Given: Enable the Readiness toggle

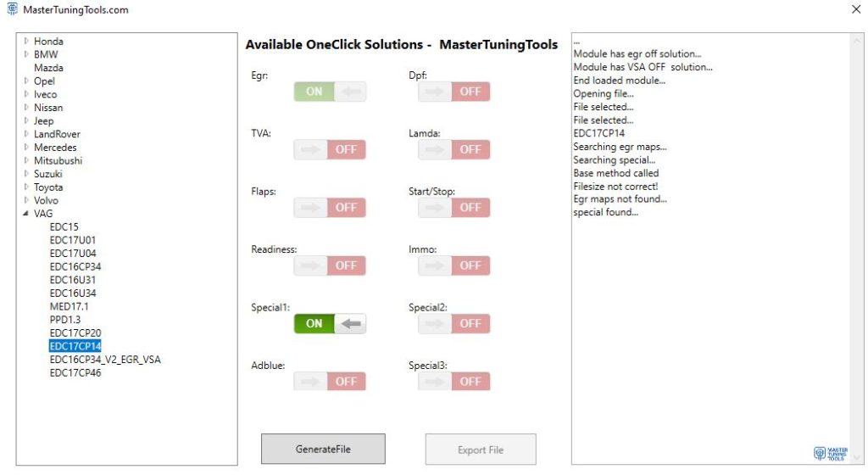Looking at the screenshot, I should (330, 265).
